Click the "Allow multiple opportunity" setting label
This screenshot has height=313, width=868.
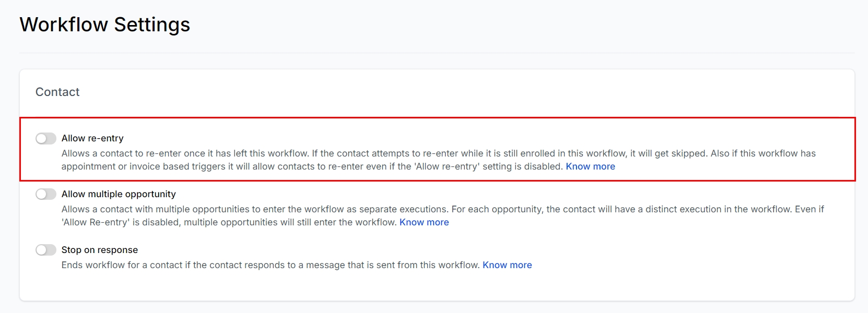[x=119, y=194]
